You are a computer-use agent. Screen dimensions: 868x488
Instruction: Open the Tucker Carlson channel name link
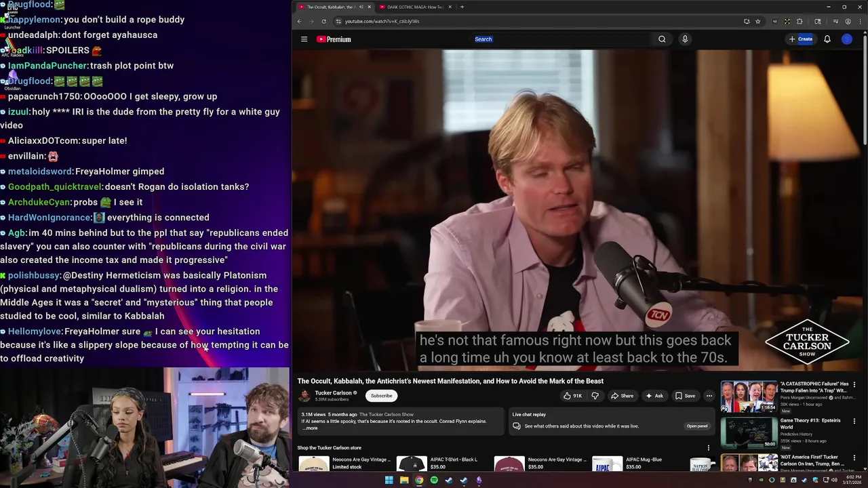click(x=333, y=393)
